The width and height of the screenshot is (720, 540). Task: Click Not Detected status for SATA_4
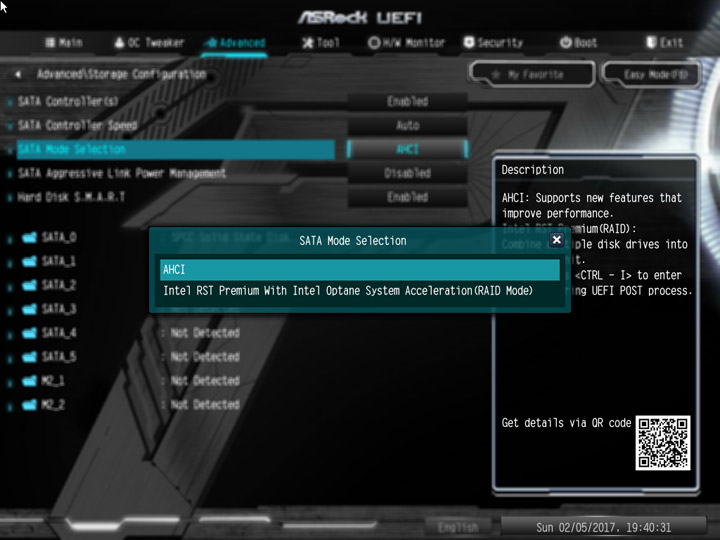click(205, 333)
